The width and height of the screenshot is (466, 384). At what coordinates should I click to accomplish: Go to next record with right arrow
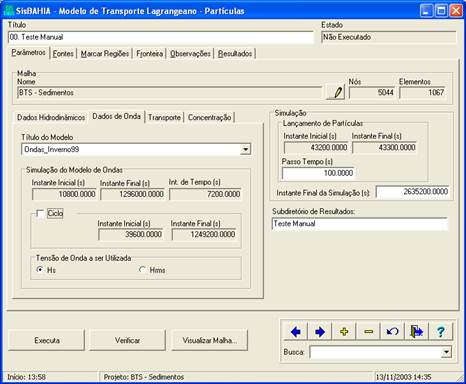[x=320, y=332]
